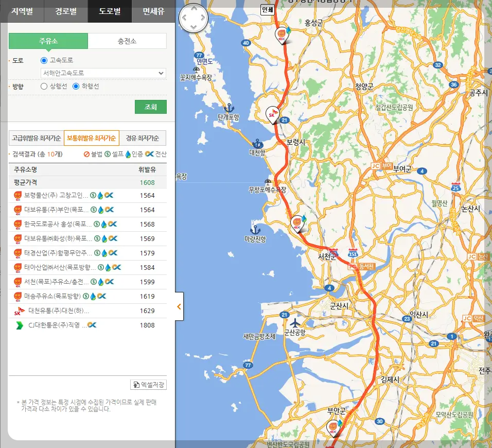Select the 주유소 tab
The width and height of the screenshot is (492, 448).
[x=48, y=41]
